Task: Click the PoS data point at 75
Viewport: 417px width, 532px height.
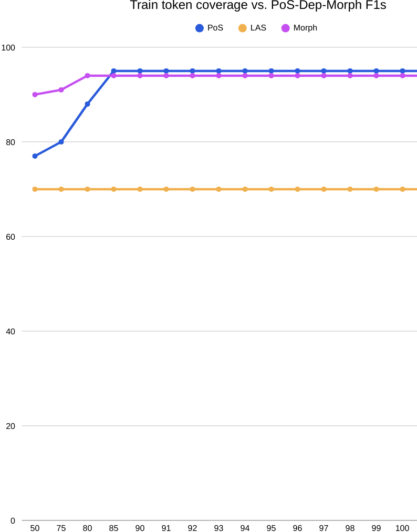Action: pyautogui.click(x=61, y=142)
